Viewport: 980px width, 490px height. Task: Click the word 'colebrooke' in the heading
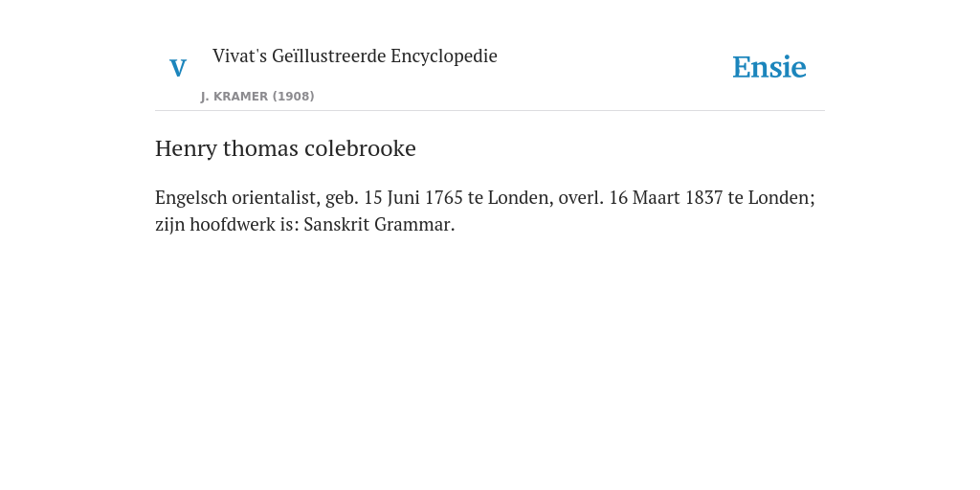coord(360,148)
